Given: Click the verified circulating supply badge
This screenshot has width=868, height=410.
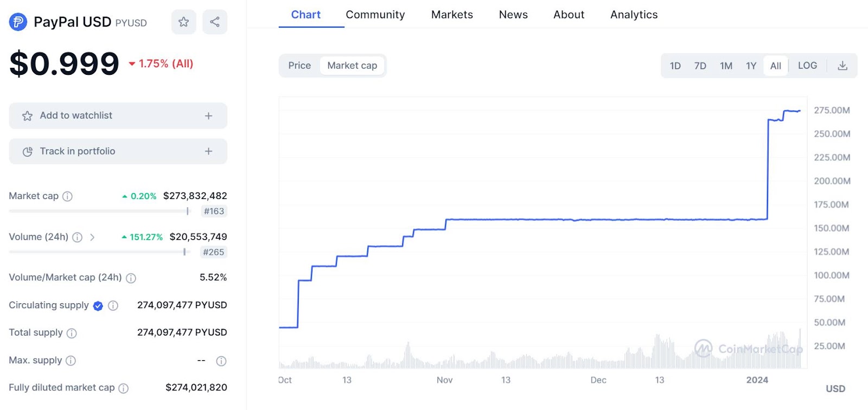Looking at the screenshot, I should (98, 306).
